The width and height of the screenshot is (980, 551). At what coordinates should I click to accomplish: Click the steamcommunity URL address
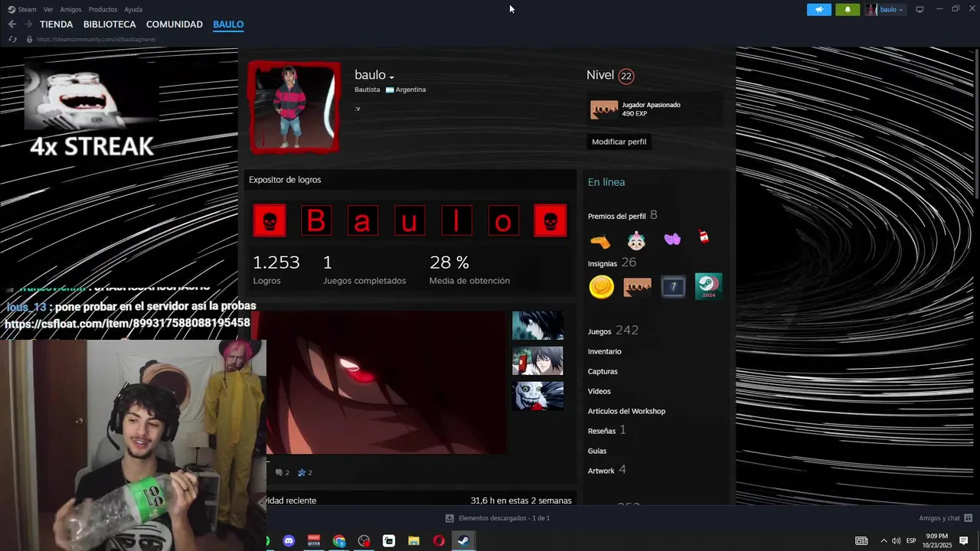tap(96, 39)
